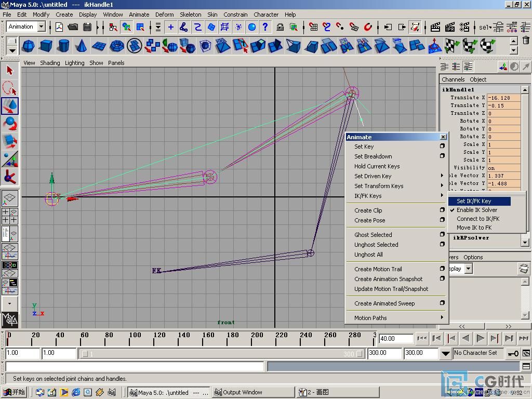This screenshot has width=532, height=399.
Task: Click the range slider bar
Action: coord(222,354)
